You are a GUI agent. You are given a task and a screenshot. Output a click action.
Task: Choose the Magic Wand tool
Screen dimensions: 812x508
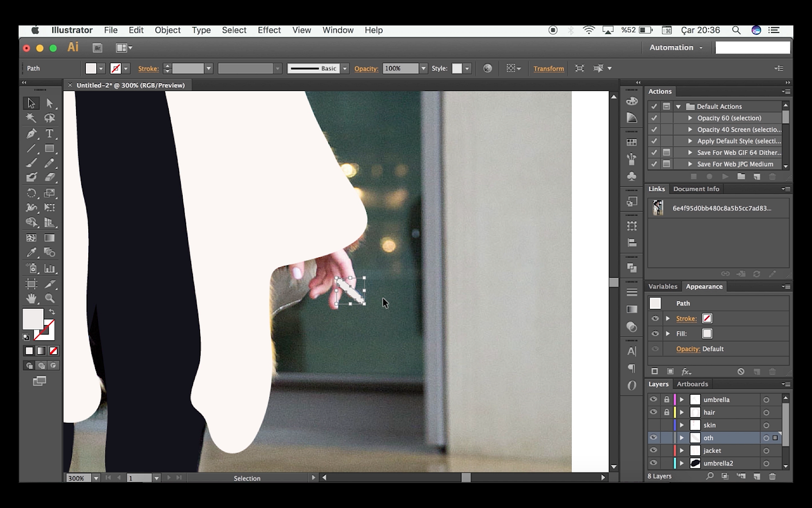pyautogui.click(x=31, y=118)
